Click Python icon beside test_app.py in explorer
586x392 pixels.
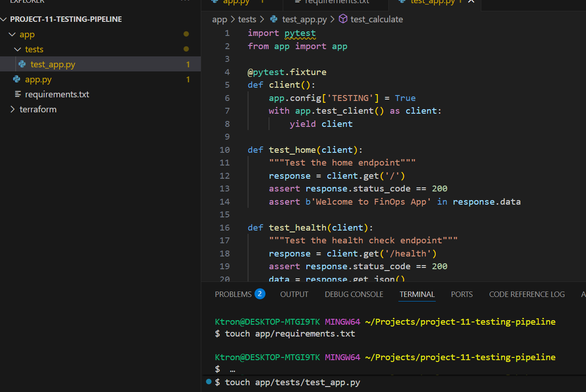(x=22, y=65)
